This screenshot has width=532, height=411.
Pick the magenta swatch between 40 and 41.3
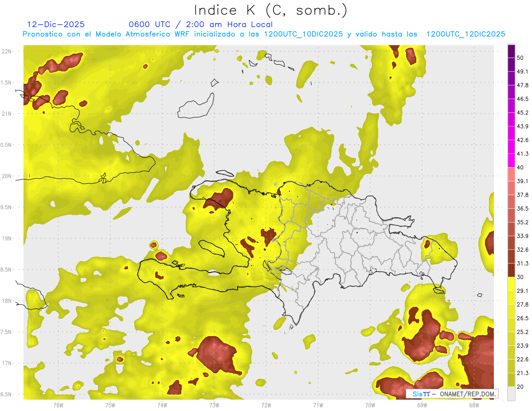pyautogui.click(x=511, y=160)
